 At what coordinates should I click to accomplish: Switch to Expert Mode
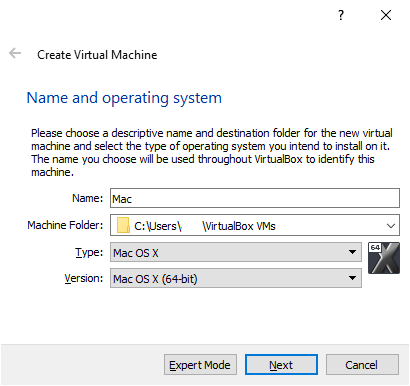200,365
